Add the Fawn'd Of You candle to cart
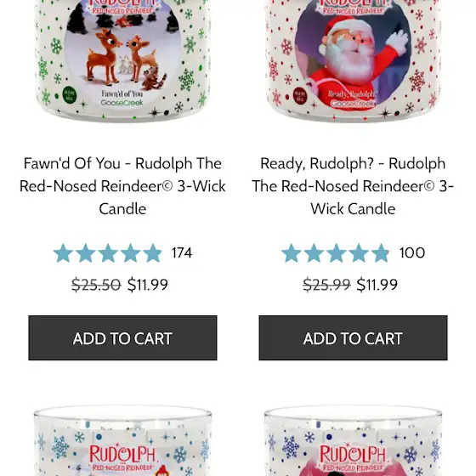This screenshot has height=476, width=476. pos(122,338)
